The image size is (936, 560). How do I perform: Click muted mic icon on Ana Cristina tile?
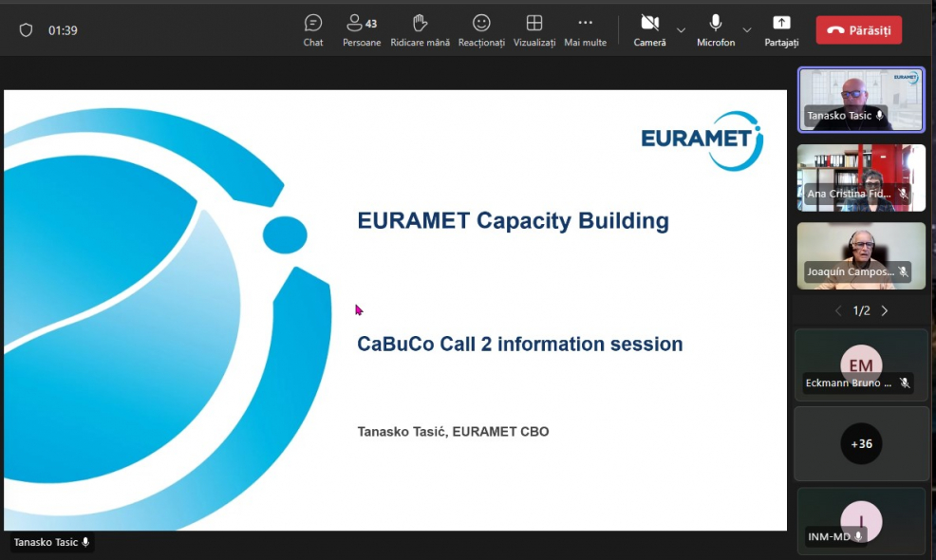[903, 194]
